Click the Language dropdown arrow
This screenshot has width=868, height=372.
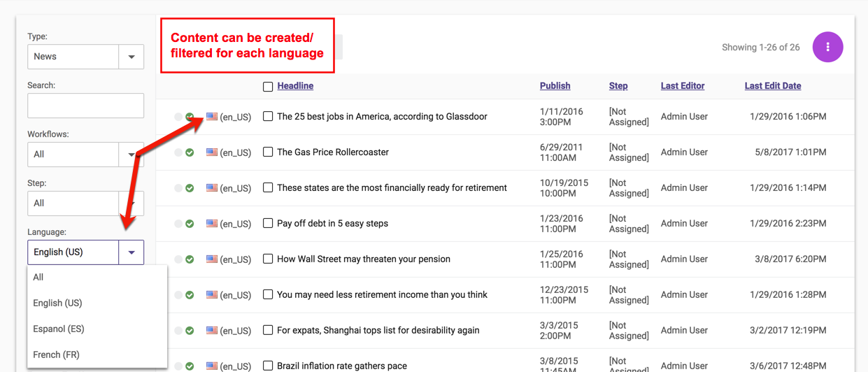[x=131, y=252]
